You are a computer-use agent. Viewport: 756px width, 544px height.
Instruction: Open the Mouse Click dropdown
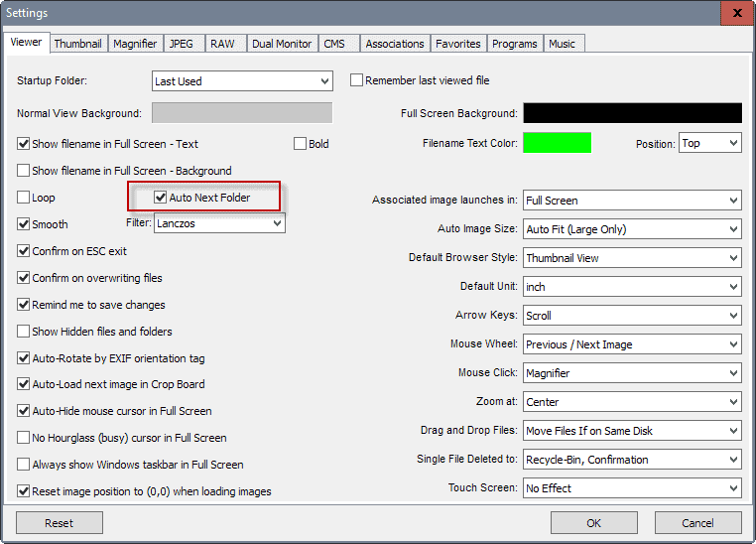coord(633,373)
